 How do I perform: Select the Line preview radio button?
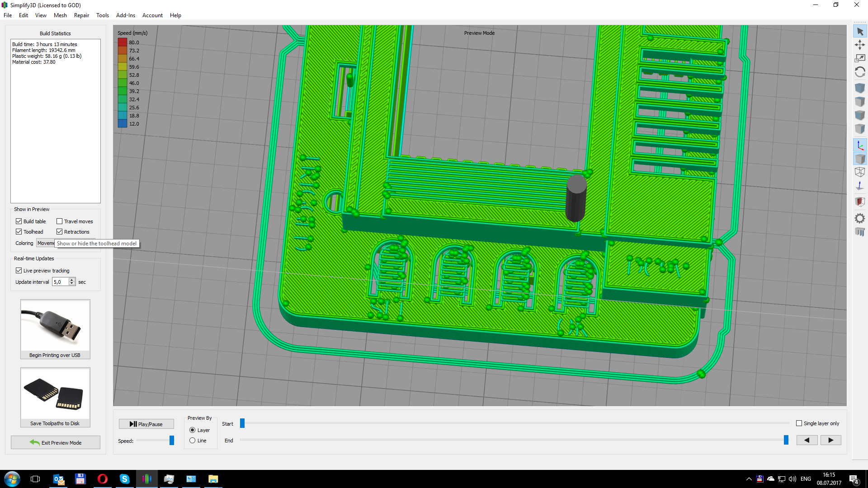(x=192, y=441)
